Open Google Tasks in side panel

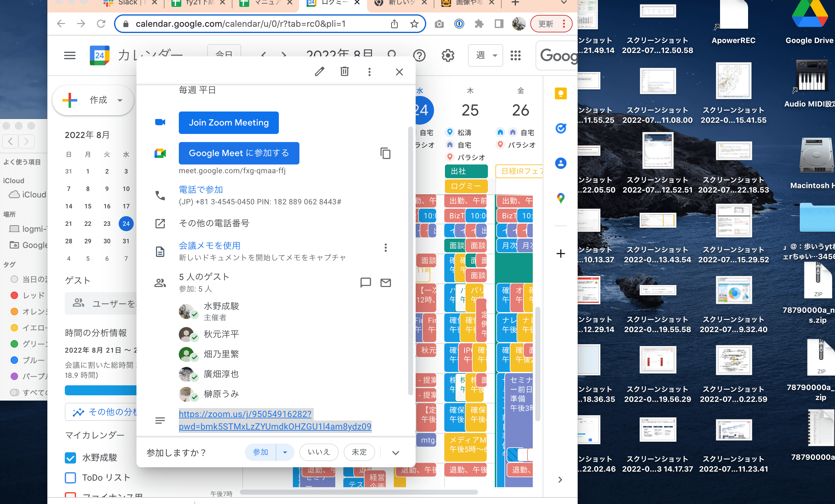pos(561,128)
